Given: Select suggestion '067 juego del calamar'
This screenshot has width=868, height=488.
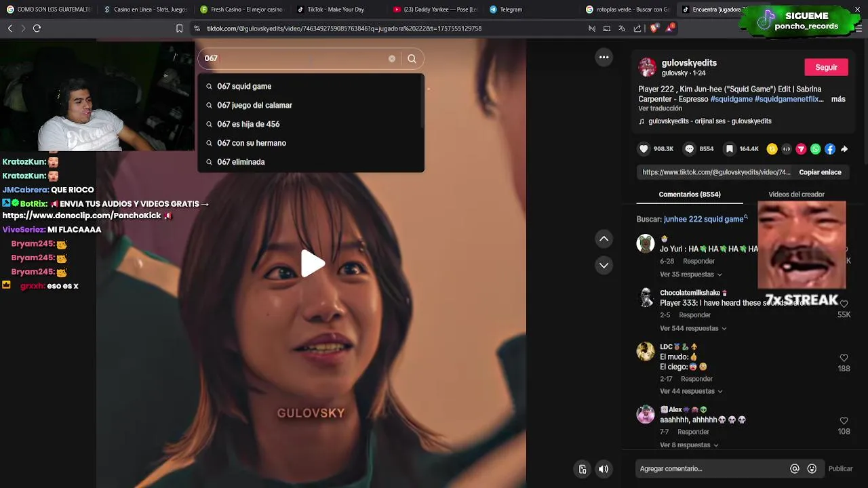Looking at the screenshot, I should 311,105.
